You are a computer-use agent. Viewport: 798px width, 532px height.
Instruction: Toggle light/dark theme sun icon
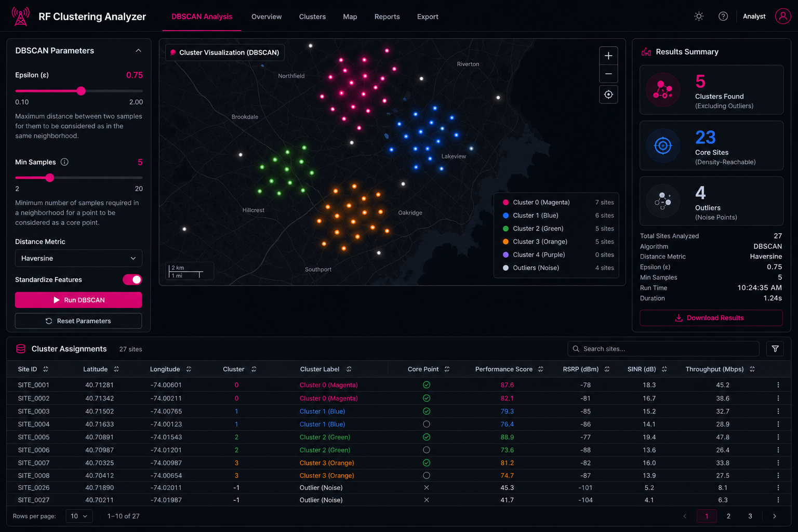coord(699,16)
